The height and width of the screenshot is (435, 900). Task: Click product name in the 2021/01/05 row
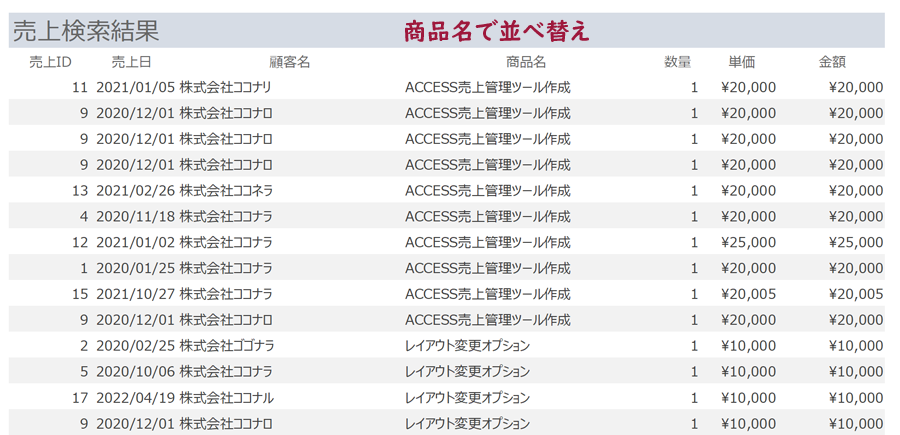tap(488, 87)
